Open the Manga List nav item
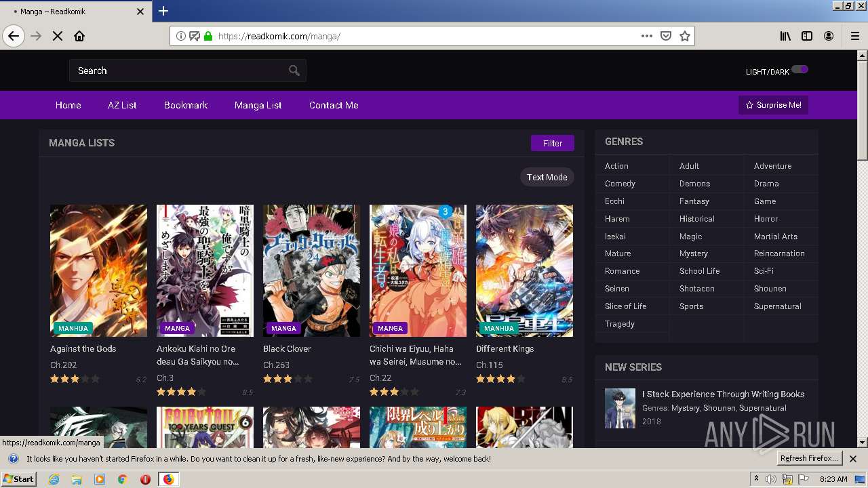The image size is (868, 488). [258, 105]
